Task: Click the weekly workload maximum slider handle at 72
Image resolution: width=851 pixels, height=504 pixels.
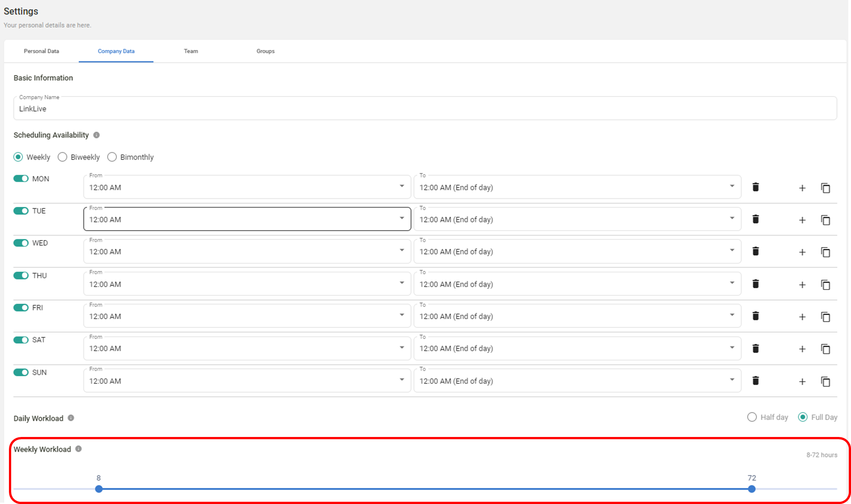Action: click(x=752, y=489)
